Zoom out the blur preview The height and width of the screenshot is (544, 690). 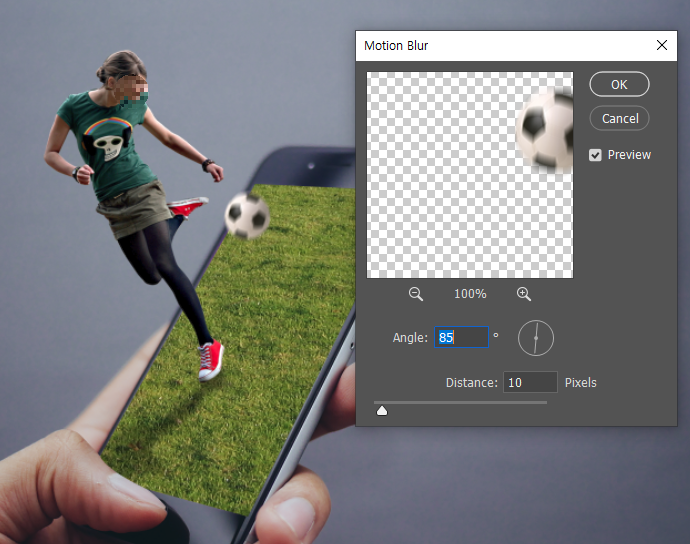pyautogui.click(x=416, y=294)
